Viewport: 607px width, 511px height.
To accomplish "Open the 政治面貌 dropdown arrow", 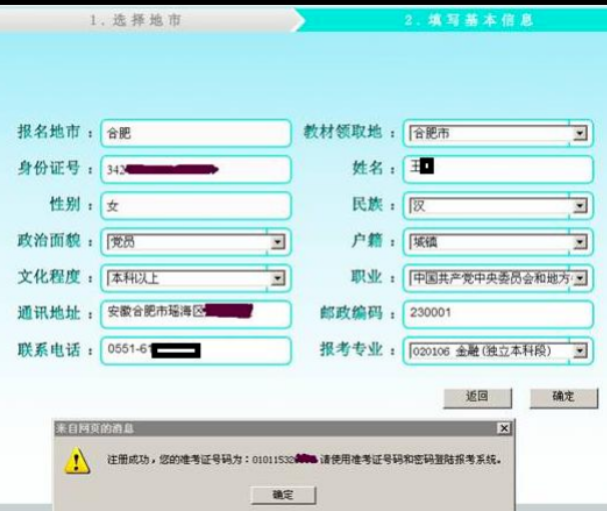I will (277, 242).
